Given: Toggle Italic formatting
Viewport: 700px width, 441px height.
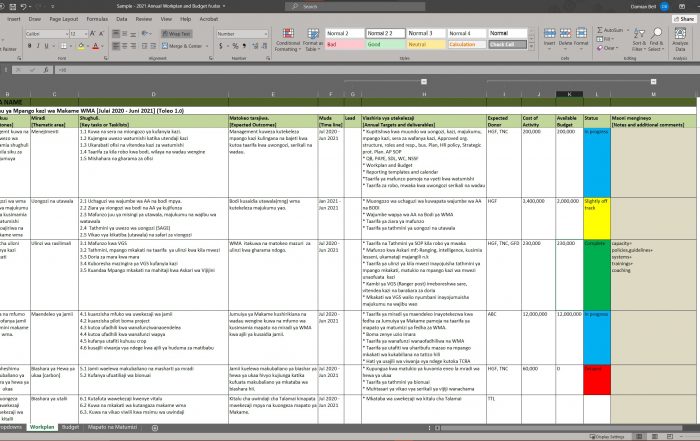Looking at the screenshot, I should pos(38,46).
